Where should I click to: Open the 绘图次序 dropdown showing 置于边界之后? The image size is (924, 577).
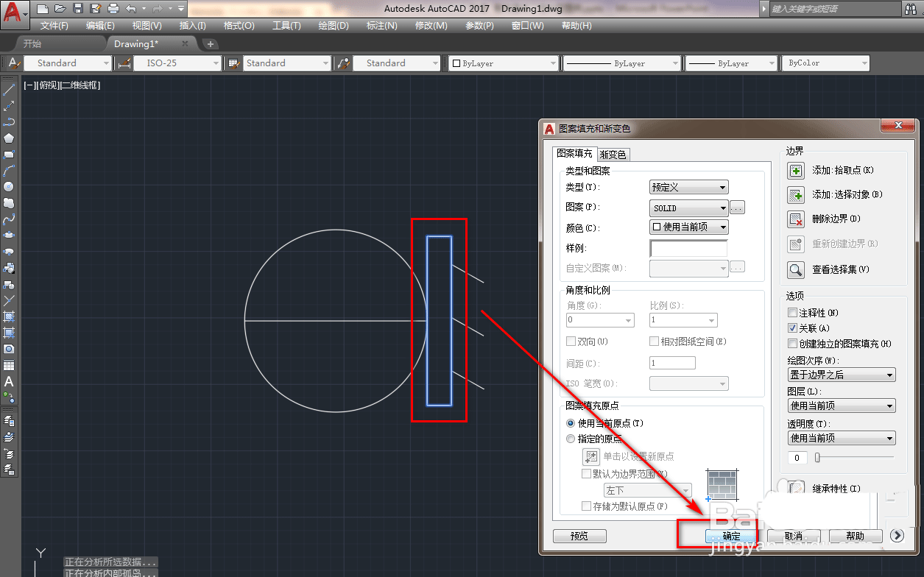tap(841, 375)
